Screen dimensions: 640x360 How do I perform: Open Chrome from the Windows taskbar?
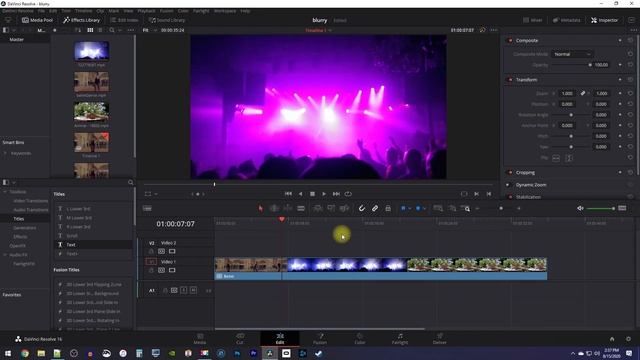25,353
